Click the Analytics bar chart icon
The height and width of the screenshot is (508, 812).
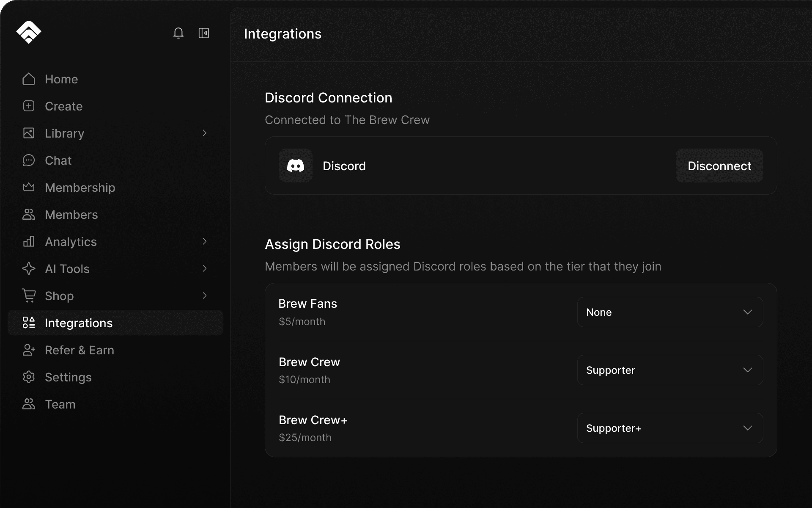click(29, 242)
